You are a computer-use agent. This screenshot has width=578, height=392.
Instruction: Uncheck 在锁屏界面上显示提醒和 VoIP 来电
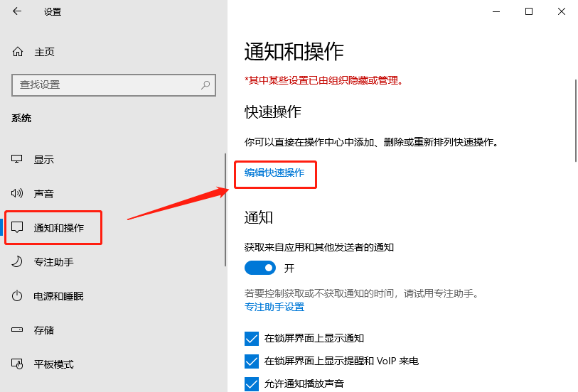pos(252,361)
